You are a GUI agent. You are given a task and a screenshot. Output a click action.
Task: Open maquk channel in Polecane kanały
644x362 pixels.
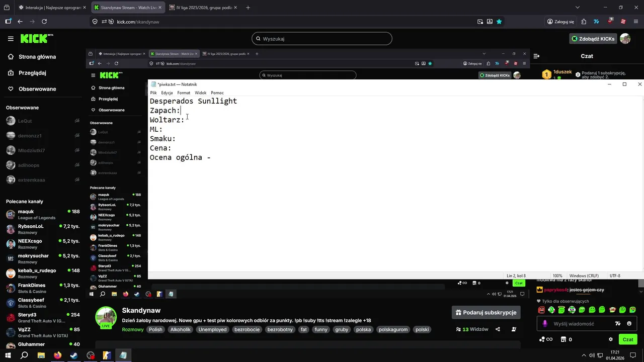(43, 214)
